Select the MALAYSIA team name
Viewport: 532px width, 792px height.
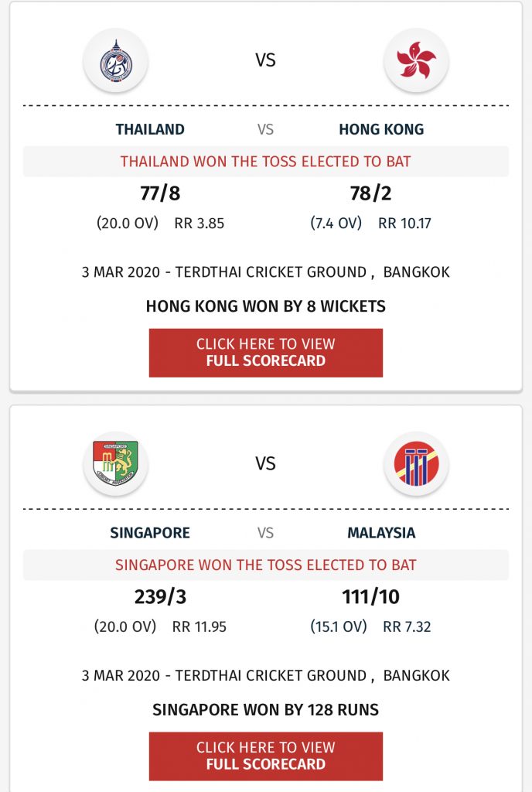point(381,533)
